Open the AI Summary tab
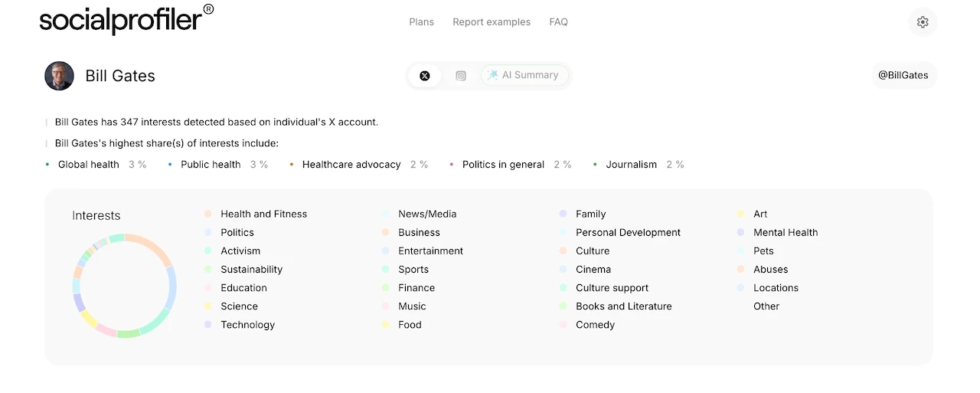 [x=524, y=75]
